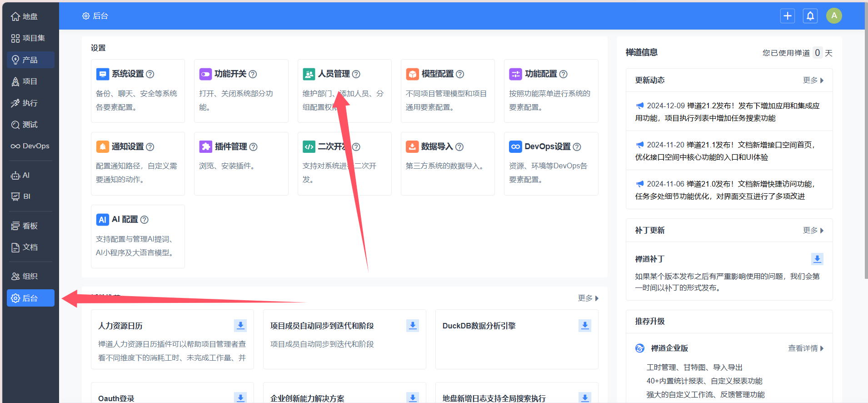Open help for 数据导入

[459, 147]
